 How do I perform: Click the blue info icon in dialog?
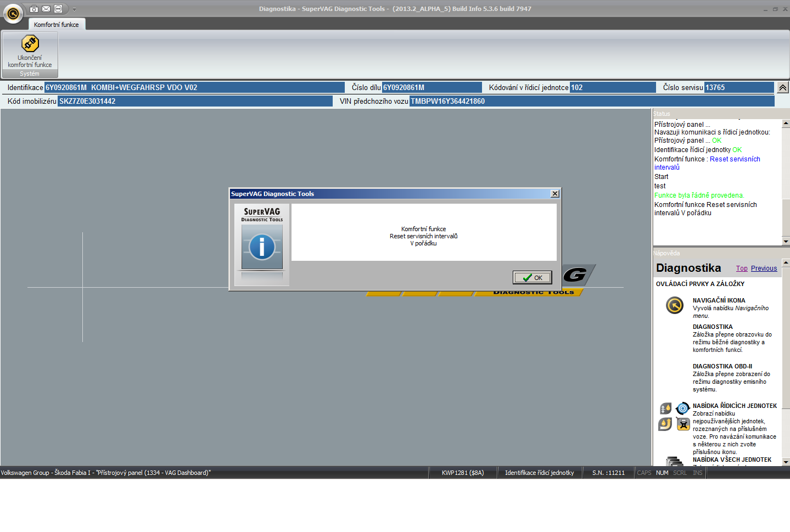(262, 247)
